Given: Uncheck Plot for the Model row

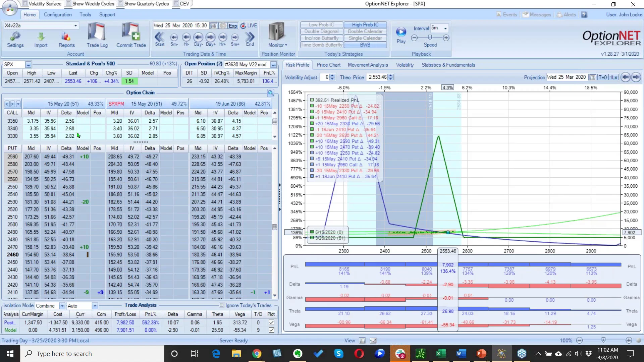Looking at the screenshot, I should [271, 330].
